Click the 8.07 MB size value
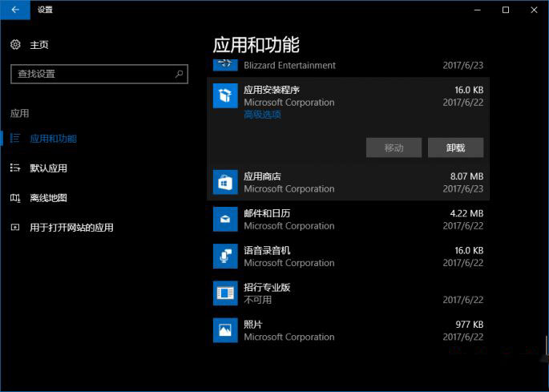The width and height of the screenshot is (549, 392). click(x=466, y=176)
